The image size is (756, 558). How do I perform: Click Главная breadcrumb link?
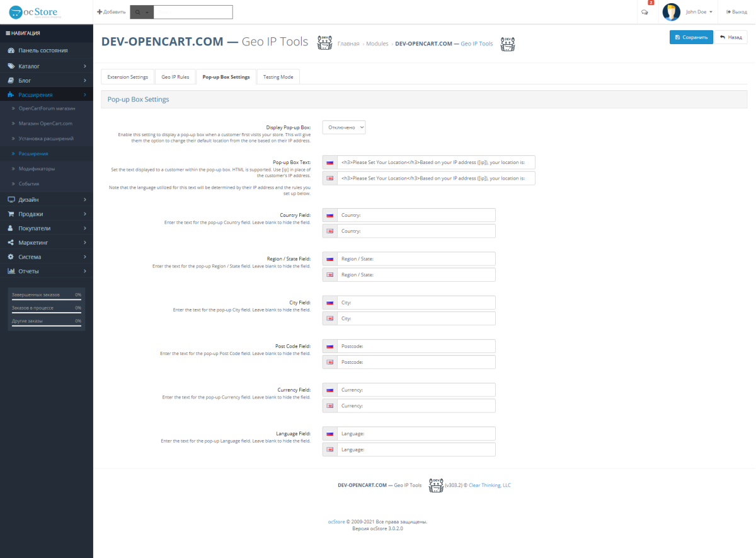pos(348,44)
